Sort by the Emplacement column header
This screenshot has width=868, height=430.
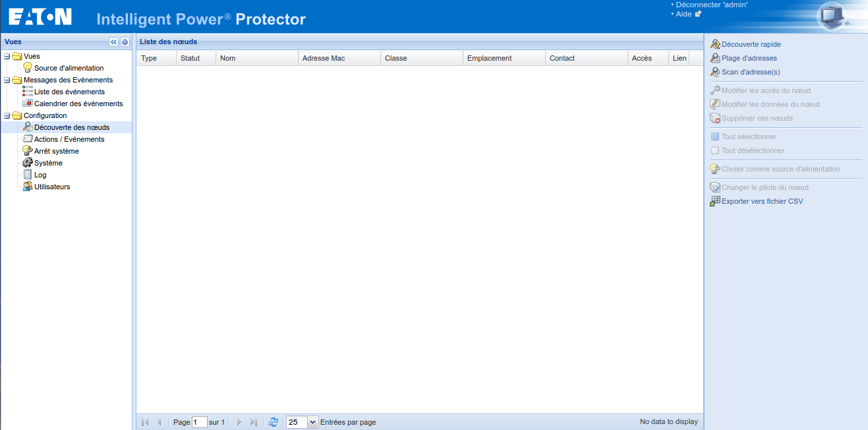504,58
